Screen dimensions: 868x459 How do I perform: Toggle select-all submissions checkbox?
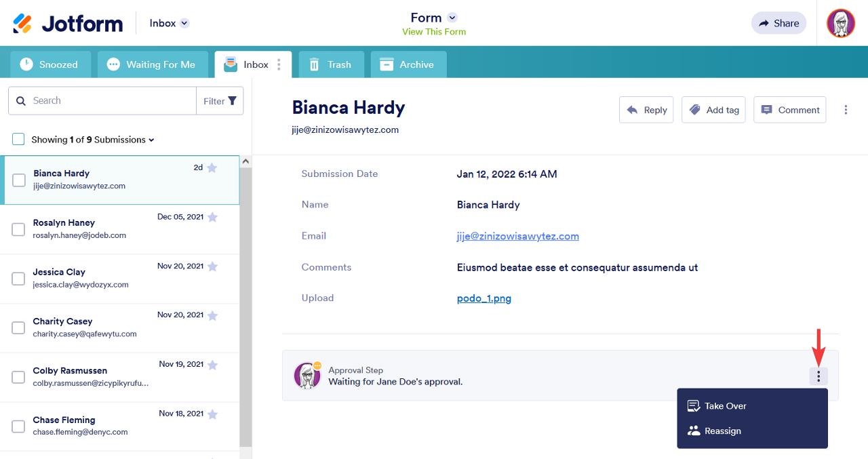19,139
